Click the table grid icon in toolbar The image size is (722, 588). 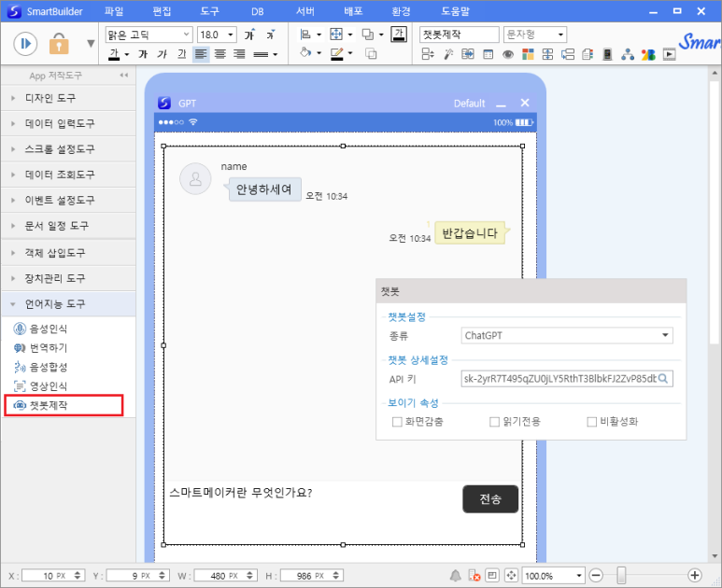(488, 54)
